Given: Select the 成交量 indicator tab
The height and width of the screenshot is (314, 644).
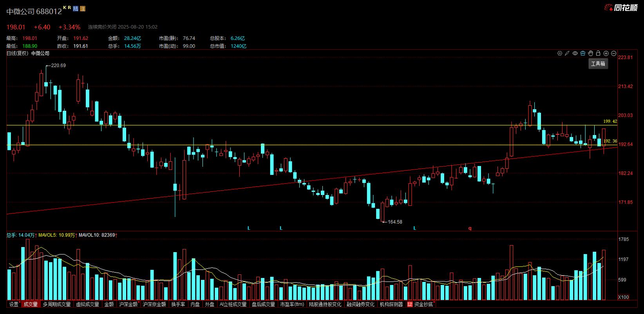Looking at the screenshot, I should 31,304.
